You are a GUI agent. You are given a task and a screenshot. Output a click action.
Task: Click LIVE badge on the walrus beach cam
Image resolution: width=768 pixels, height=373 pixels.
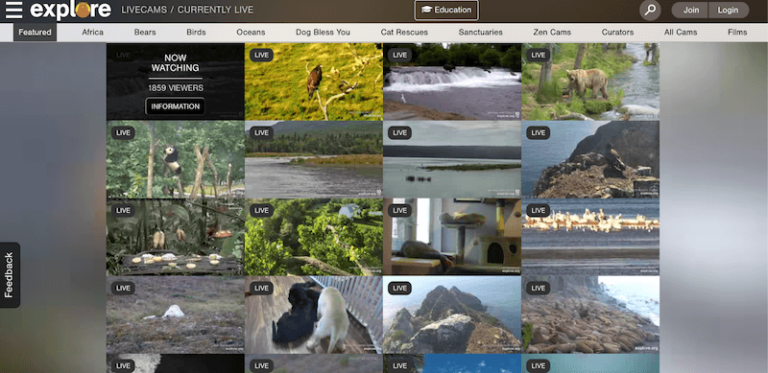coord(538,288)
